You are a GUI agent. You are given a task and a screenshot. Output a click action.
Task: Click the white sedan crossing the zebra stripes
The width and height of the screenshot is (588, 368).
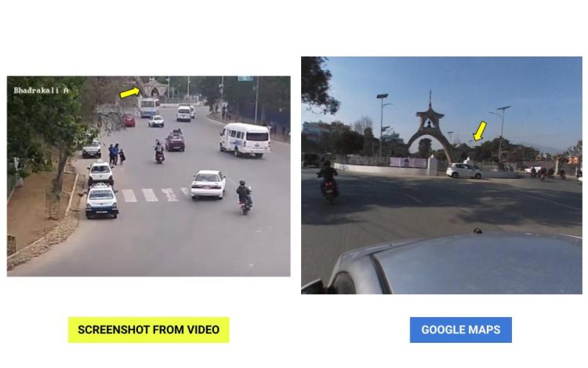pyautogui.click(x=208, y=184)
